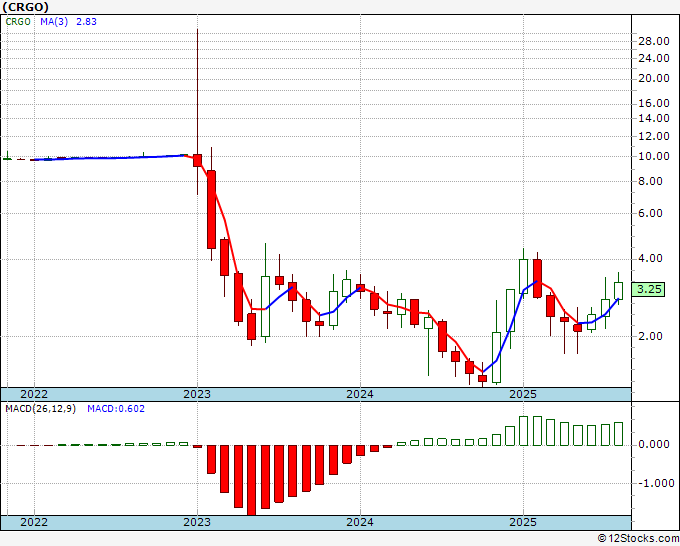Click the 12.00 price axis label
This screenshot has height=546, width=680.
[654, 136]
